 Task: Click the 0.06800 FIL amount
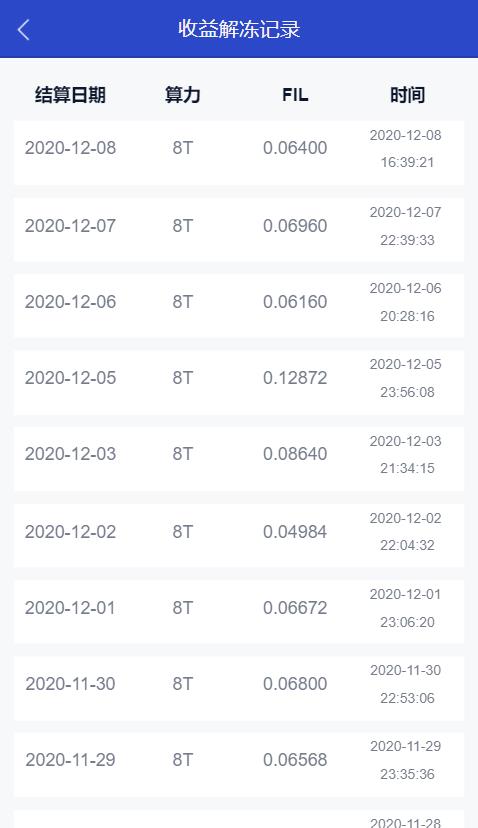[295, 684]
